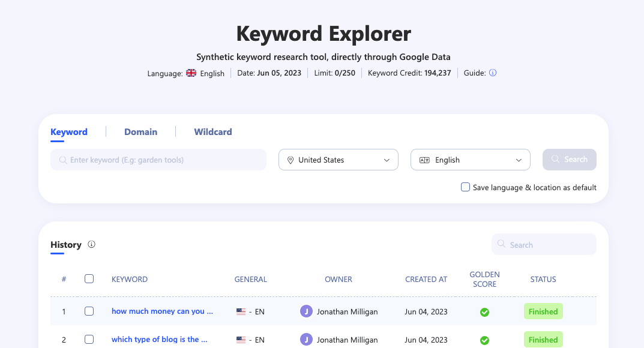Open the 'how much money can you' keyword link
This screenshot has width=644, height=348.
point(162,311)
